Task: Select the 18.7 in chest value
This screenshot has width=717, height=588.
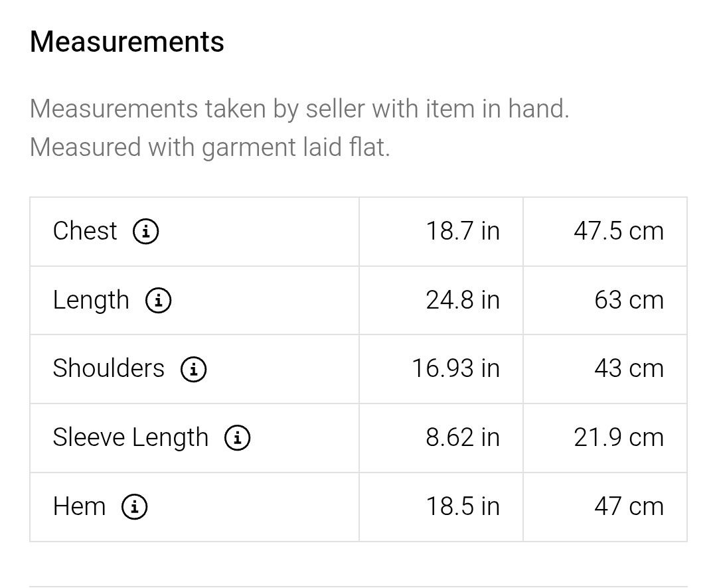Action: (x=463, y=231)
